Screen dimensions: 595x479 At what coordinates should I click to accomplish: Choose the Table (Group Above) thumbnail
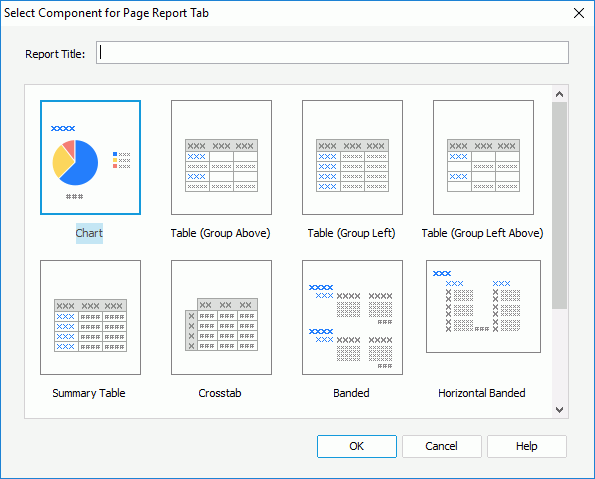point(221,158)
